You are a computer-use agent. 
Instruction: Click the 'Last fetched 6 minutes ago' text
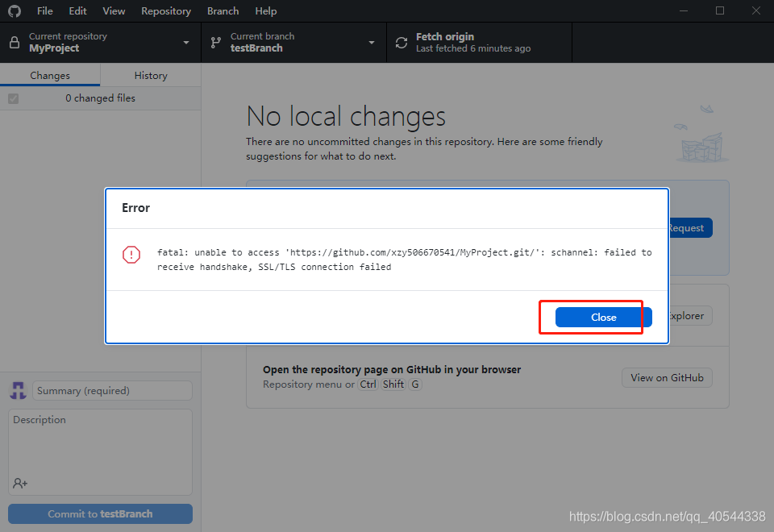click(473, 48)
